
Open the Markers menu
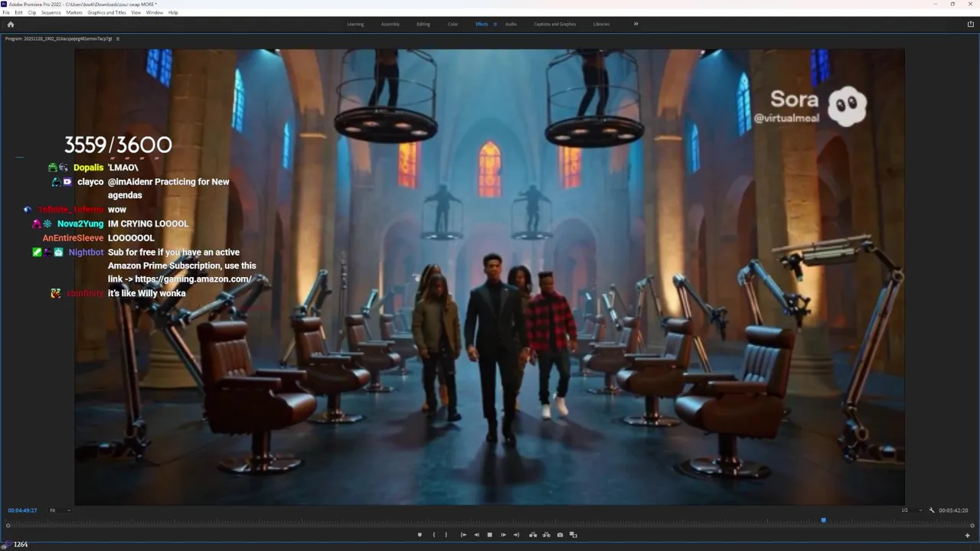[74, 12]
